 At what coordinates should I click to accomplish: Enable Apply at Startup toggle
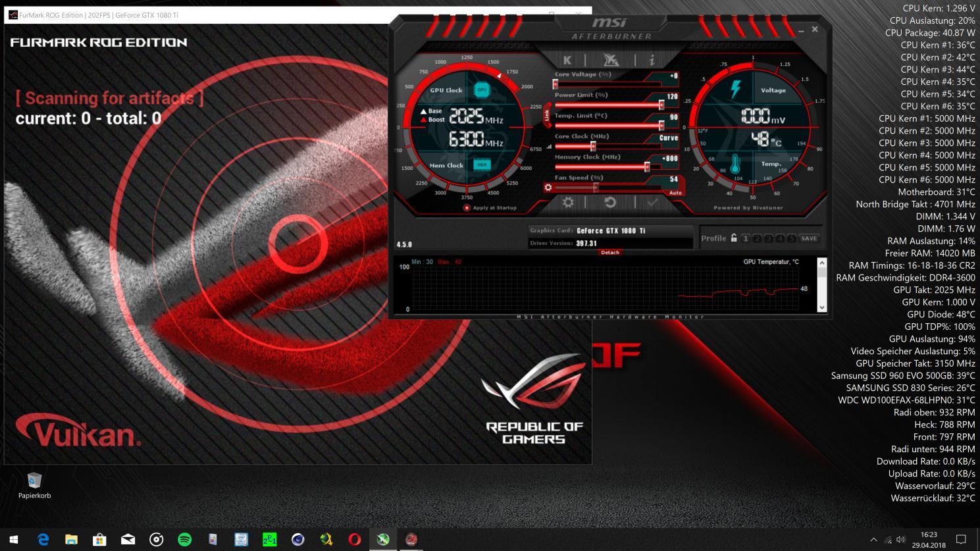tap(467, 207)
